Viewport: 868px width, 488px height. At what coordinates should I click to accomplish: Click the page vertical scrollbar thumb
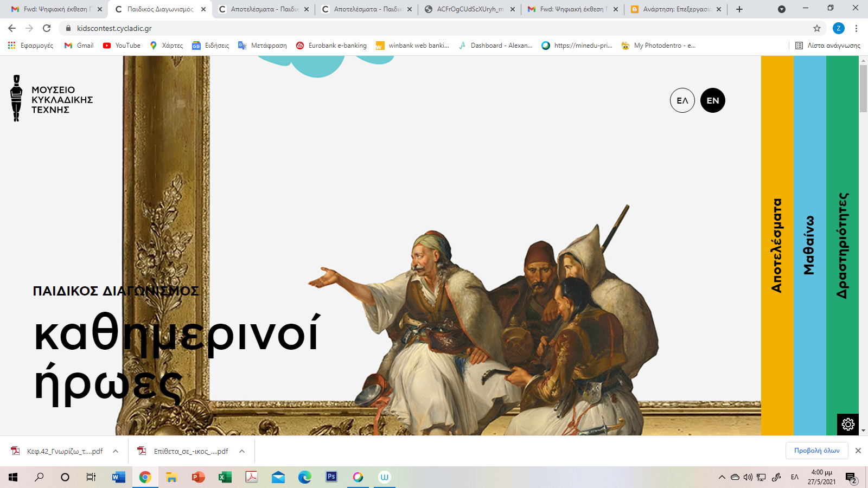[863, 88]
